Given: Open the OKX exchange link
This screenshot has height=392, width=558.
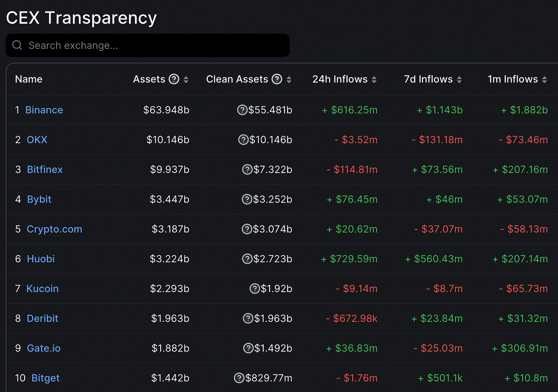Looking at the screenshot, I should [x=37, y=140].
